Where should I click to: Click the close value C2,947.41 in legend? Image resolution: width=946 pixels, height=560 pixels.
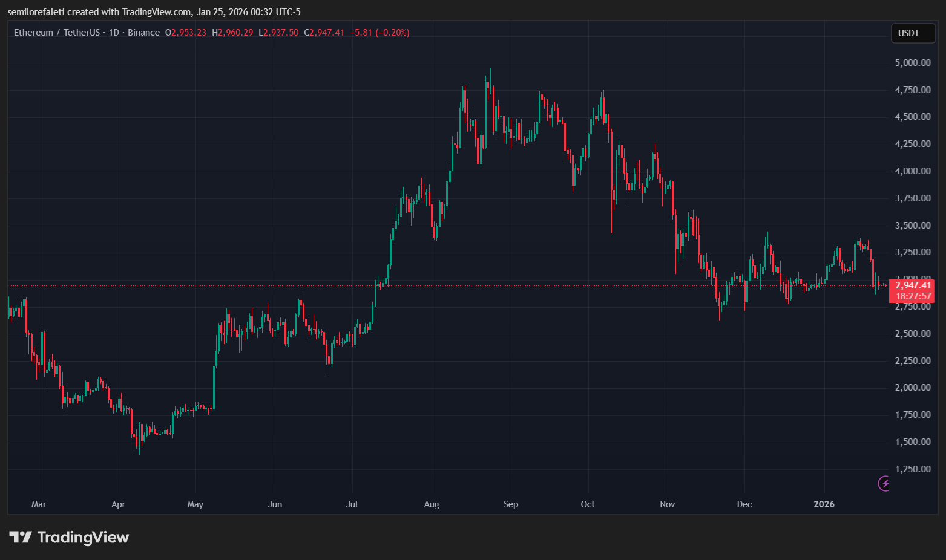pyautogui.click(x=324, y=32)
